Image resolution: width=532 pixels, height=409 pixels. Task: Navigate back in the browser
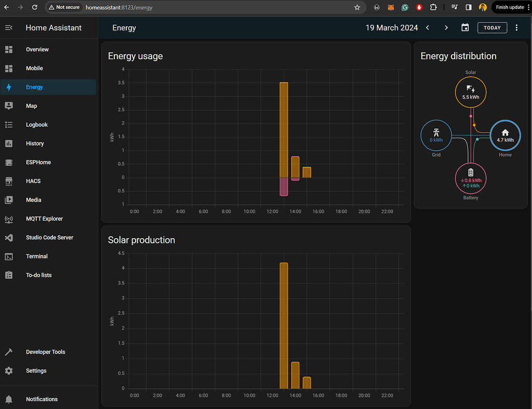click(x=6, y=7)
